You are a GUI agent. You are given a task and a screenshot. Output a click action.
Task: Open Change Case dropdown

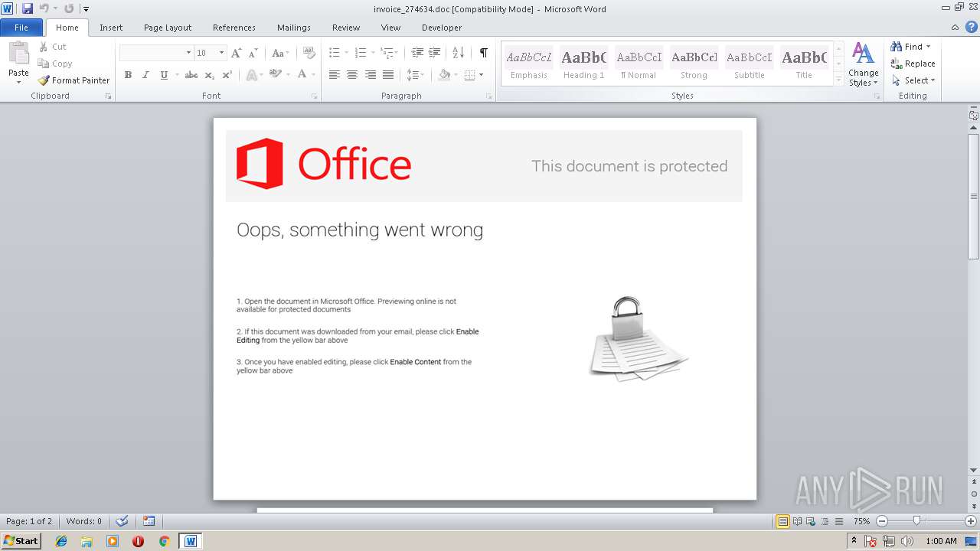point(280,53)
